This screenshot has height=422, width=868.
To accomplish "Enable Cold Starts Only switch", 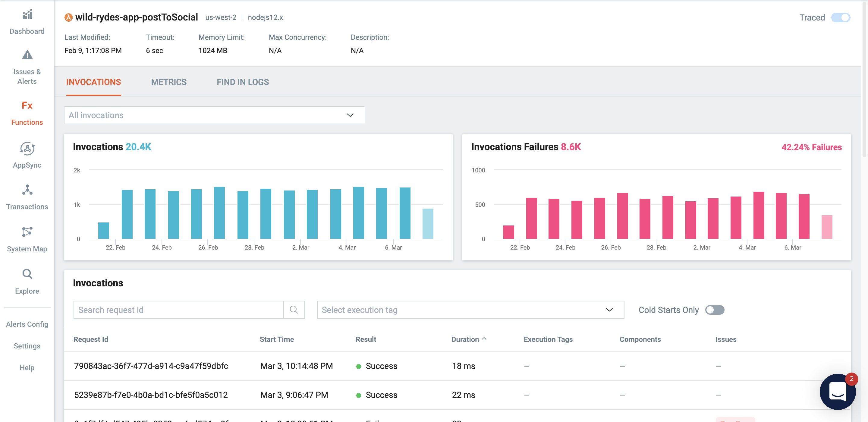I will pyautogui.click(x=714, y=310).
